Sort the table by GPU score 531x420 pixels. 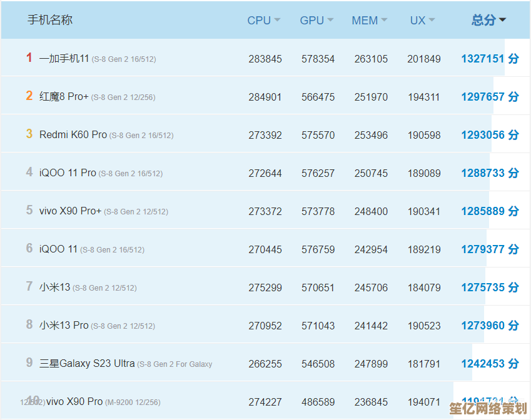click(316, 21)
